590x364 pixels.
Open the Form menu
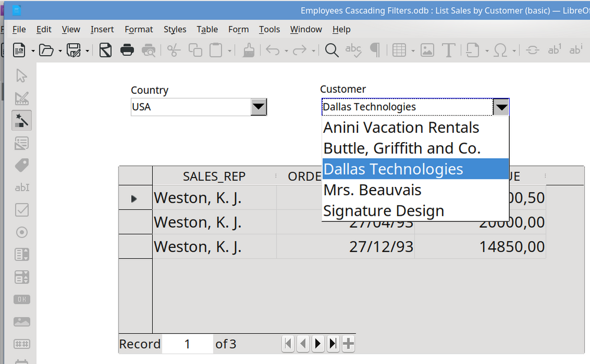coord(238,29)
